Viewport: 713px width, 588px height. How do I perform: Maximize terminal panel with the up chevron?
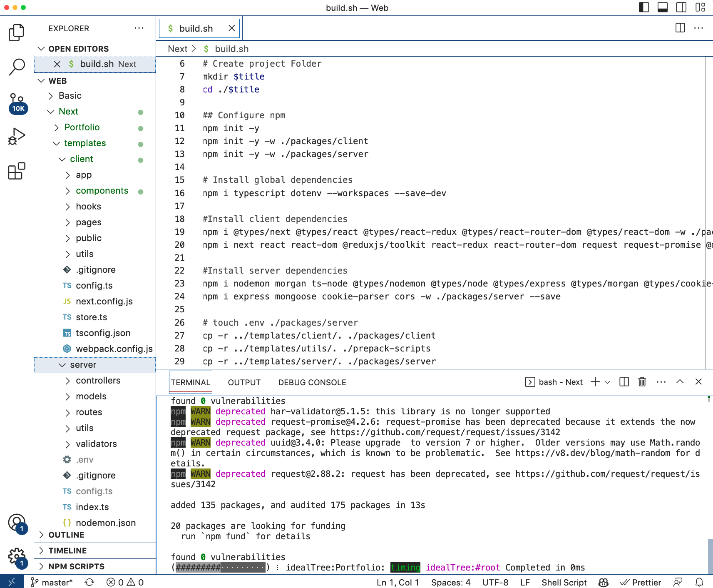click(x=680, y=382)
